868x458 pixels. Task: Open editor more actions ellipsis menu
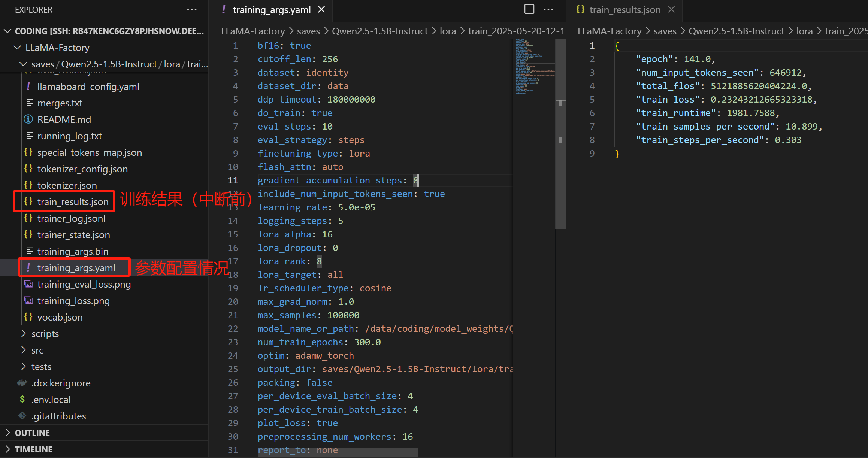click(x=548, y=9)
